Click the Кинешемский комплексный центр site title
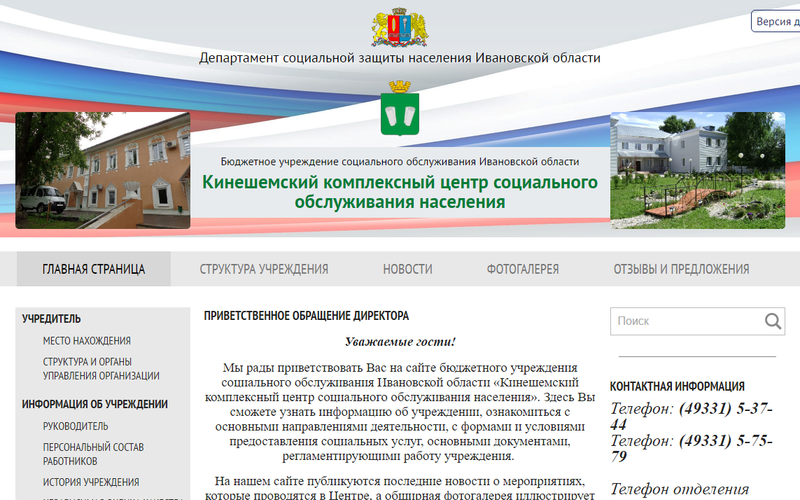This screenshot has width=800, height=500. [400, 192]
